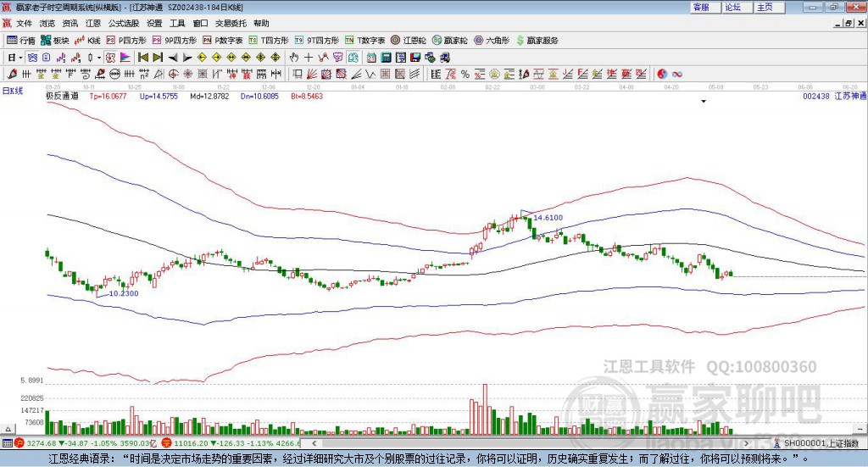Jump to last bar with skip-end icon

point(158,58)
